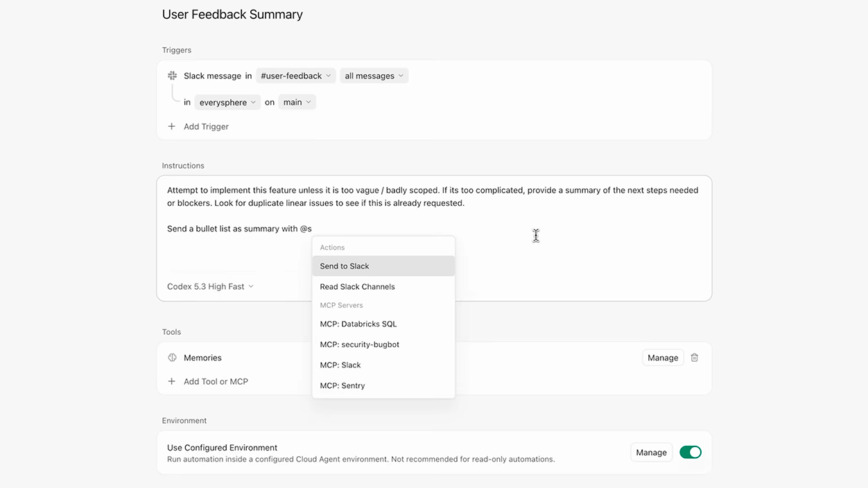Change the main branch dropdown
Screen dimensions: 868x488
tap(297, 103)
